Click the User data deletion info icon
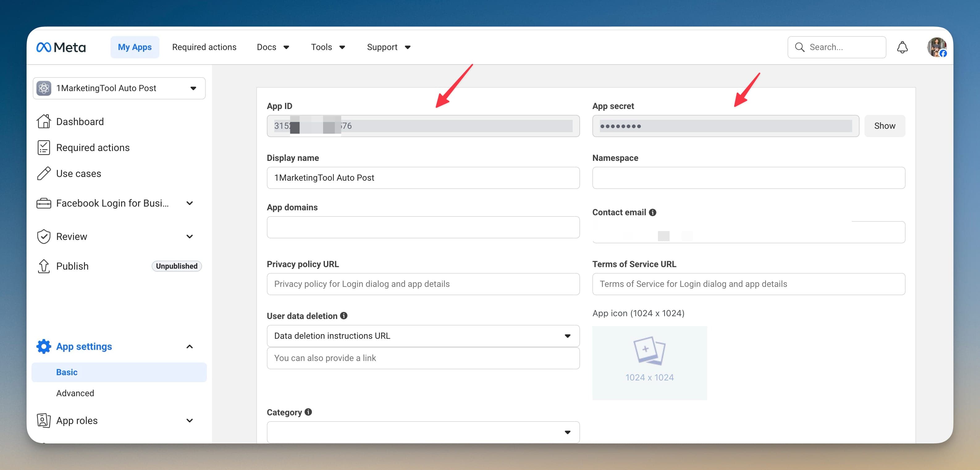The height and width of the screenshot is (470, 980). pos(343,316)
